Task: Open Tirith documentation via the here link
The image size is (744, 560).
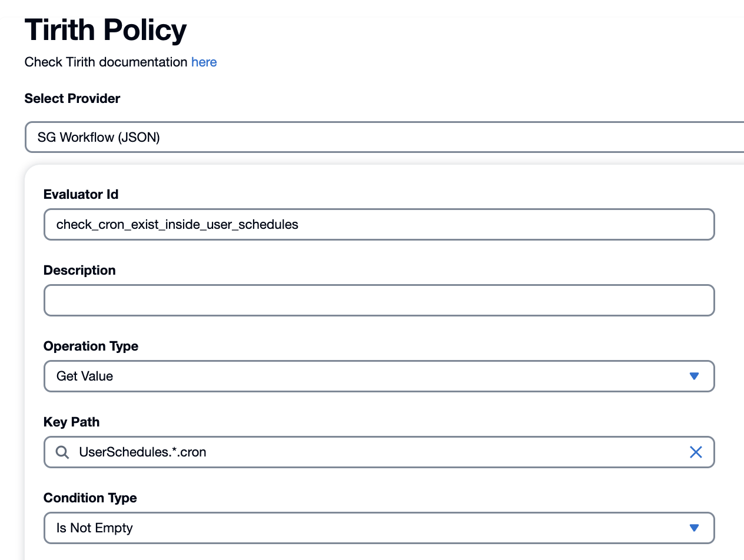Action: click(204, 62)
